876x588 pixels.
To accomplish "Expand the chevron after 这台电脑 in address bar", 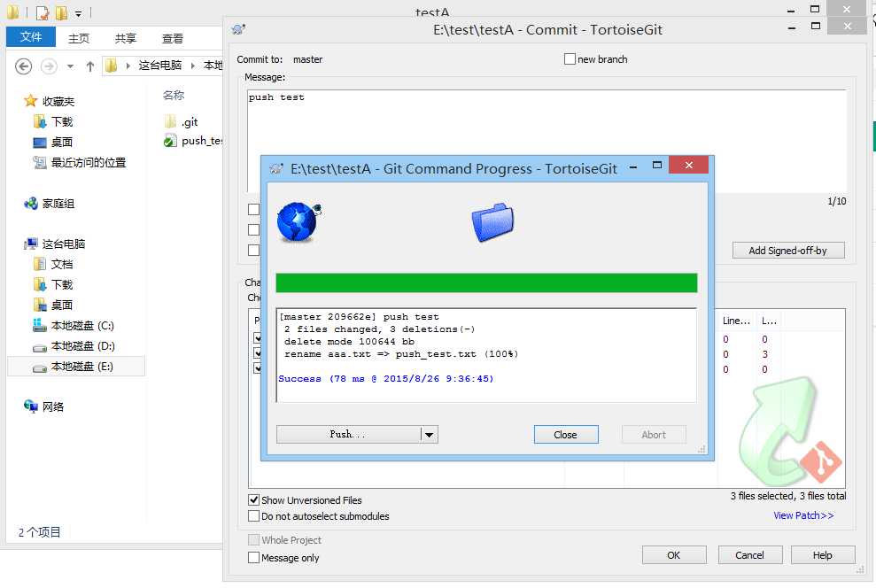I will pos(193,66).
